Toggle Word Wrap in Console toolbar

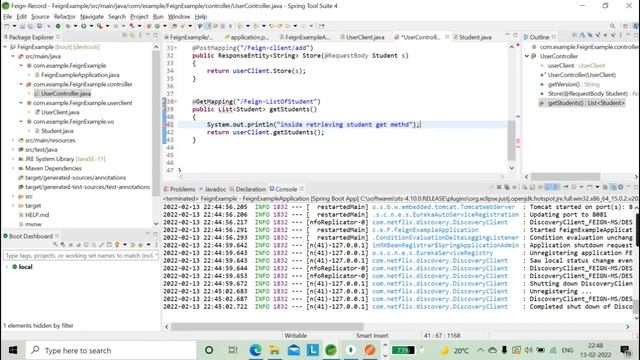[x=540, y=187]
